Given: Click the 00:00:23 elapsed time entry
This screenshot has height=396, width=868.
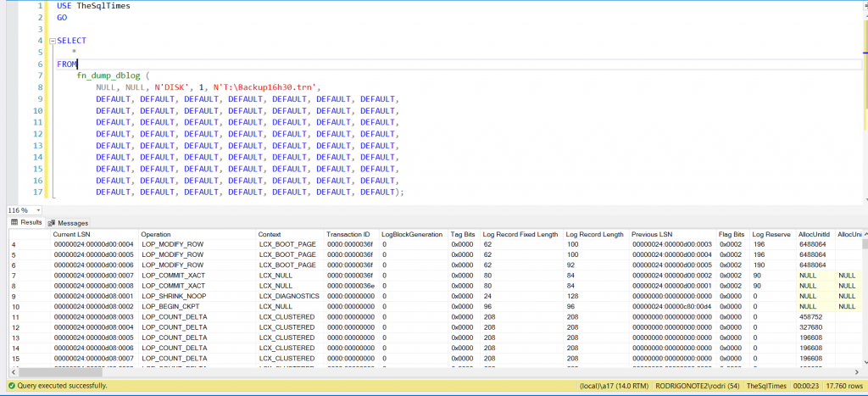Looking at the screenshot, I should pyautogui.click(x=806, y=385).
